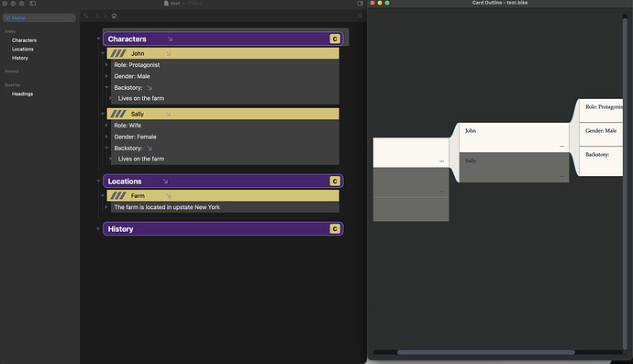Expand the History section triangle
633x364 pixels.
coord(98,228)
